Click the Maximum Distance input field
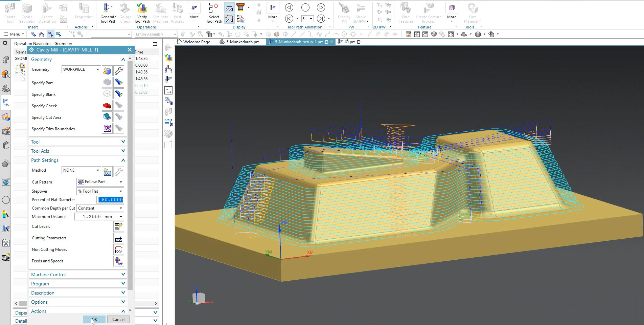 click(x=88, y=217)
